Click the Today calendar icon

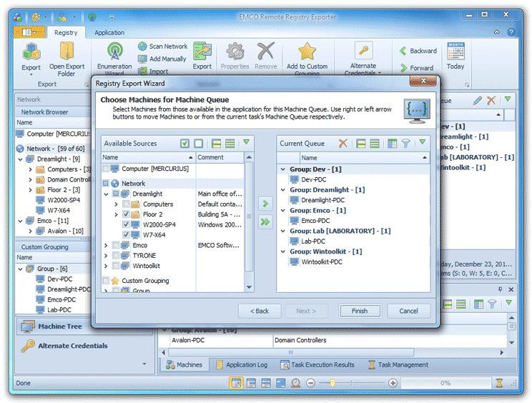pyautogui.click(x=455, y=52)
